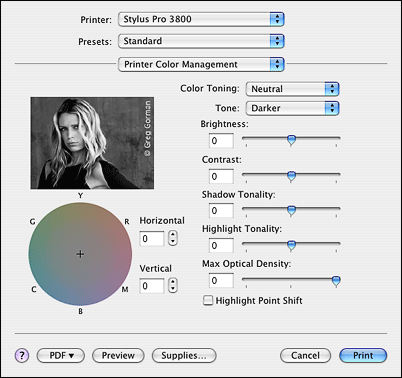
Task: Click the Cancel button
Action: click(305, 356)
